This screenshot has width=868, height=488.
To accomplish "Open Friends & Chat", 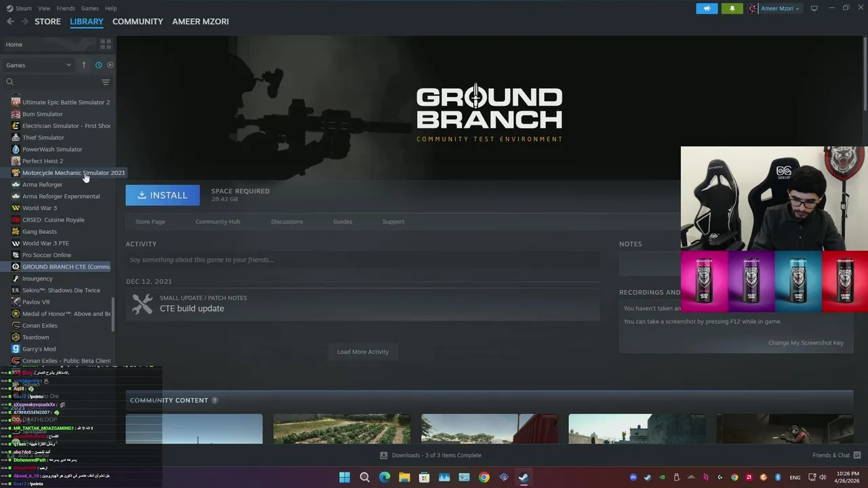I will (x=837, y=455).
